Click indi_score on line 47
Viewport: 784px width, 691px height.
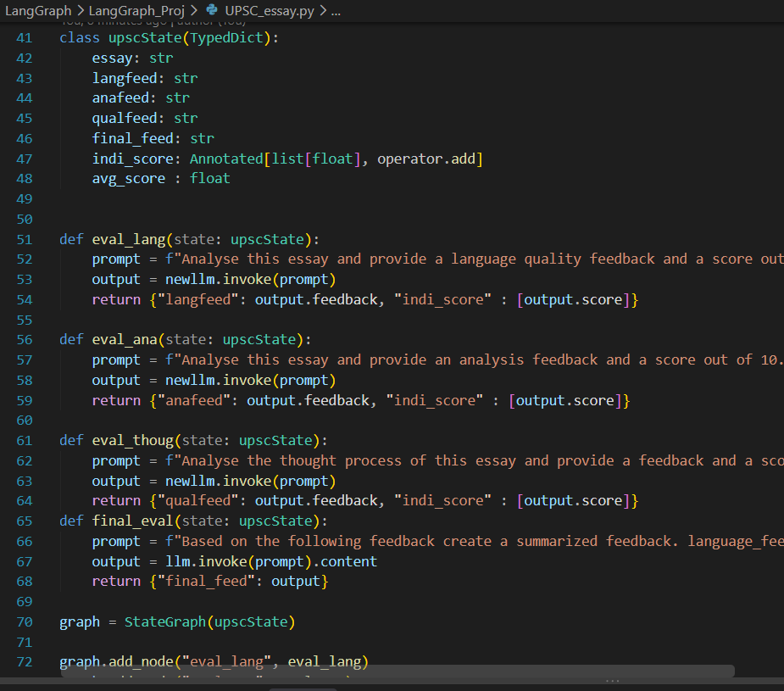coord(132,159)
